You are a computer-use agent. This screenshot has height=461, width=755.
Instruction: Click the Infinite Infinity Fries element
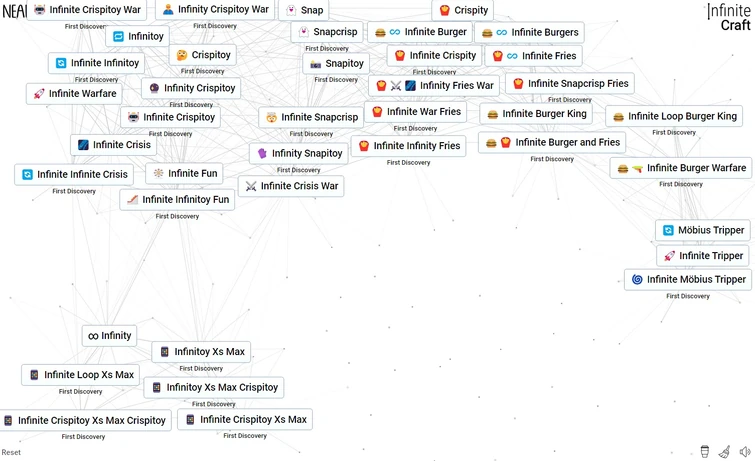(408, 146)
